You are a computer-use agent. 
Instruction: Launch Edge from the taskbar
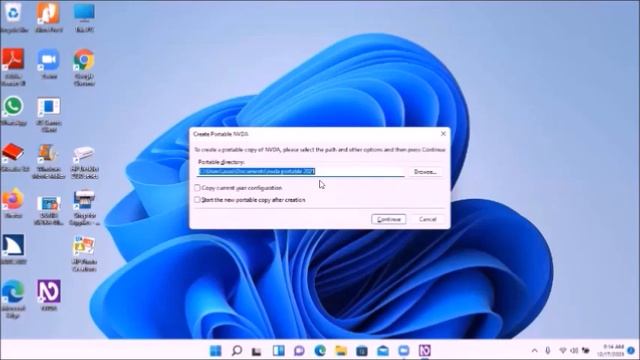[320, 350]
